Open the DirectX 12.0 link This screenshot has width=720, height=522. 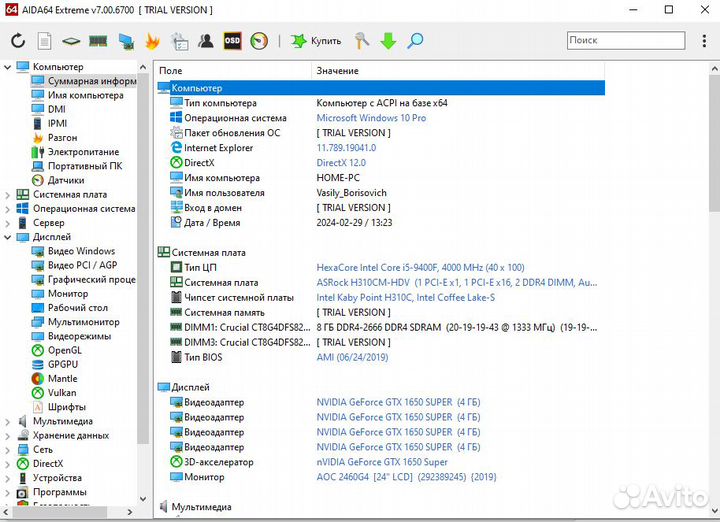(341, 163)
